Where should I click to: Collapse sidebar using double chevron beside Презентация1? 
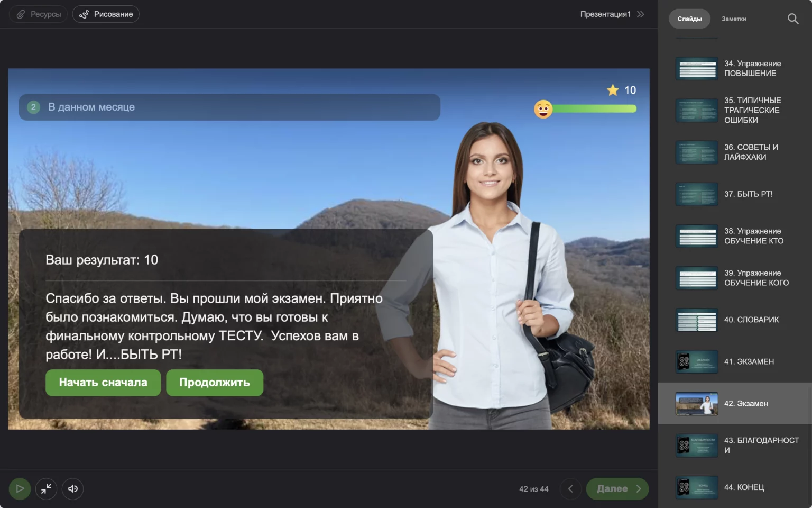641,14
